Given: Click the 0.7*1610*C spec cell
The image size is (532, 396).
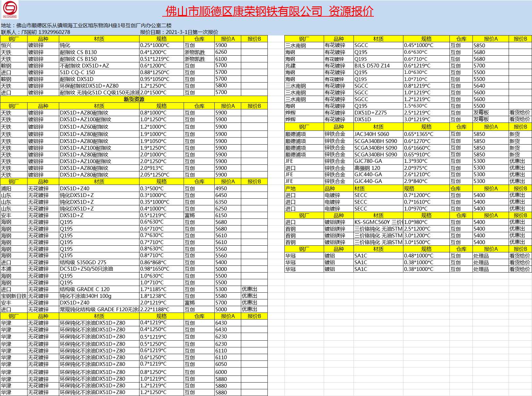Looking at the screenshot, I should 426,202.
